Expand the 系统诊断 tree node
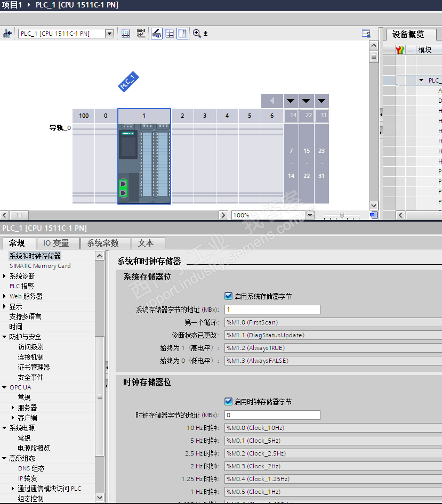442x504 pixels. (x=4, y=276)
